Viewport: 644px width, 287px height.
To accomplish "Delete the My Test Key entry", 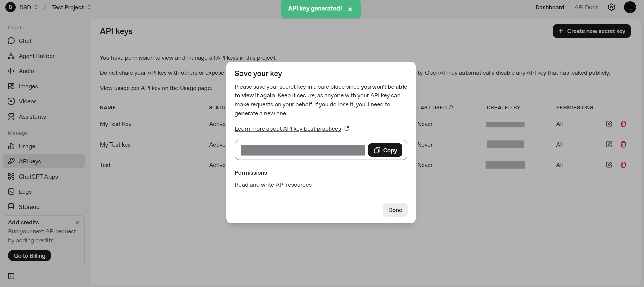I will 623,124.
